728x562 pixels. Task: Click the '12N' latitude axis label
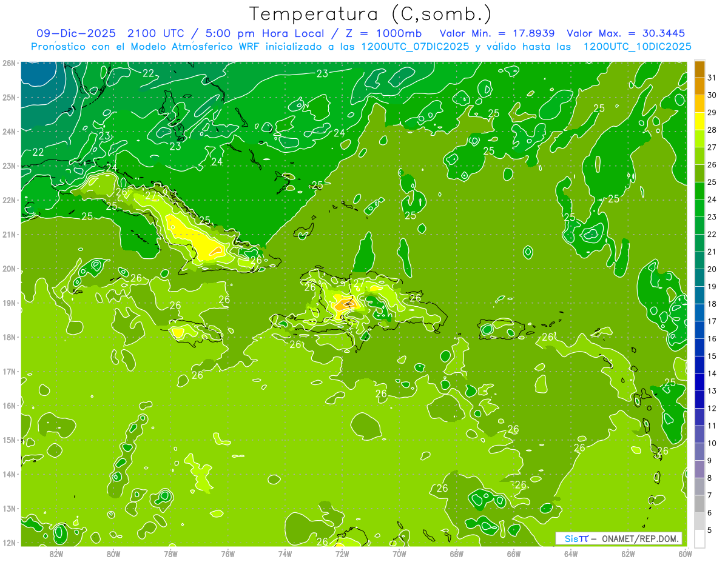[9, 543]
